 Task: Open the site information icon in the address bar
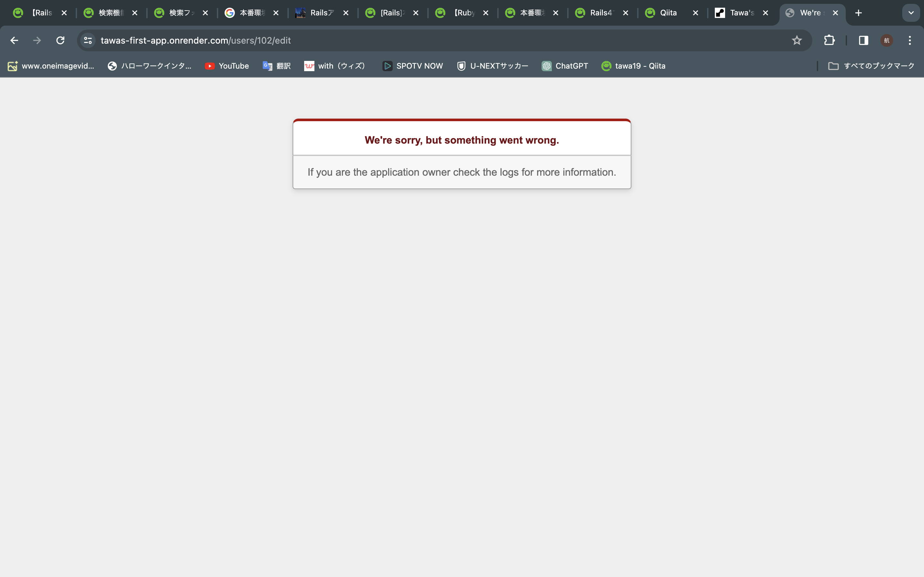[x=88, y=40]
